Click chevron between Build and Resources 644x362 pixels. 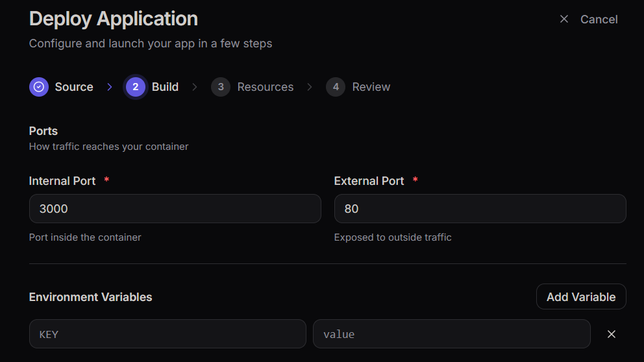click(x=195, y=87)
